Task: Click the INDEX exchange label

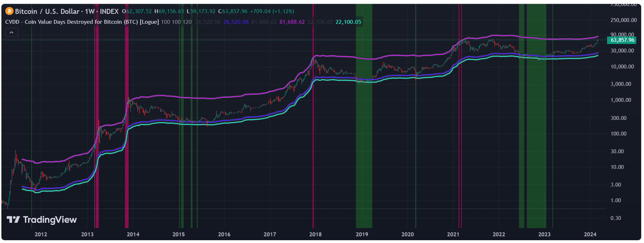Action: click(109, 11)
